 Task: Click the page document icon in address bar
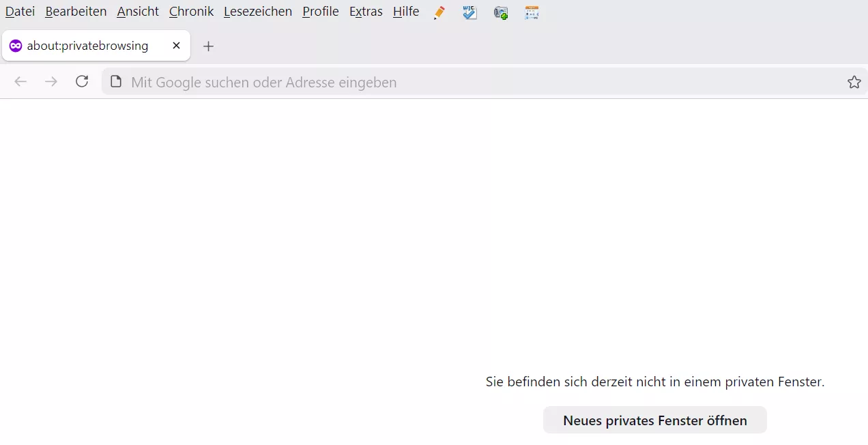click(116, 82)
